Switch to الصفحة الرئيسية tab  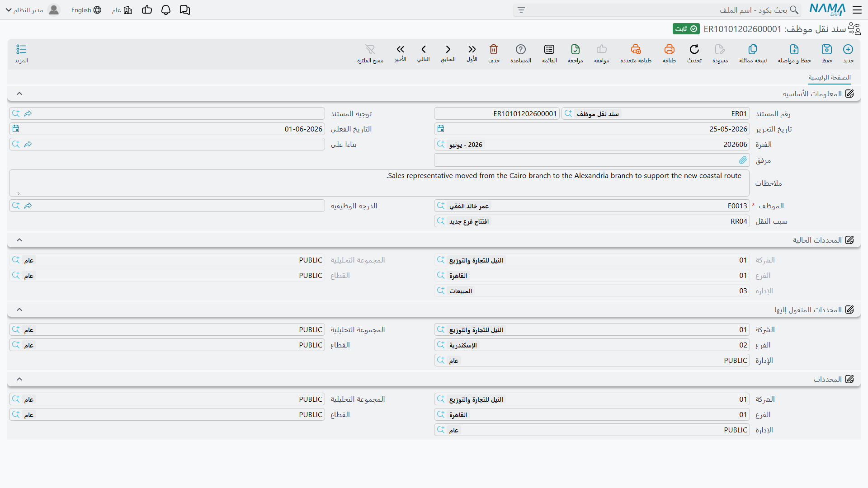[x=830, y=78]
